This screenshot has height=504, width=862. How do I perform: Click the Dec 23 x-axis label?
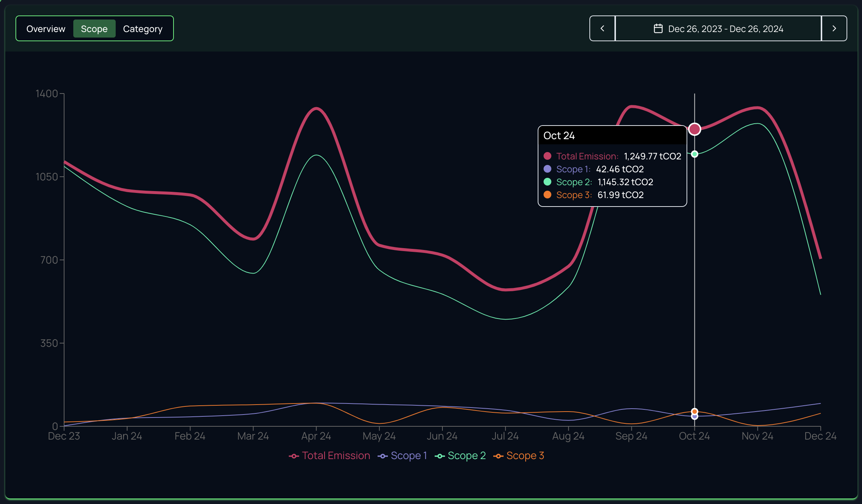coord(64,436)
